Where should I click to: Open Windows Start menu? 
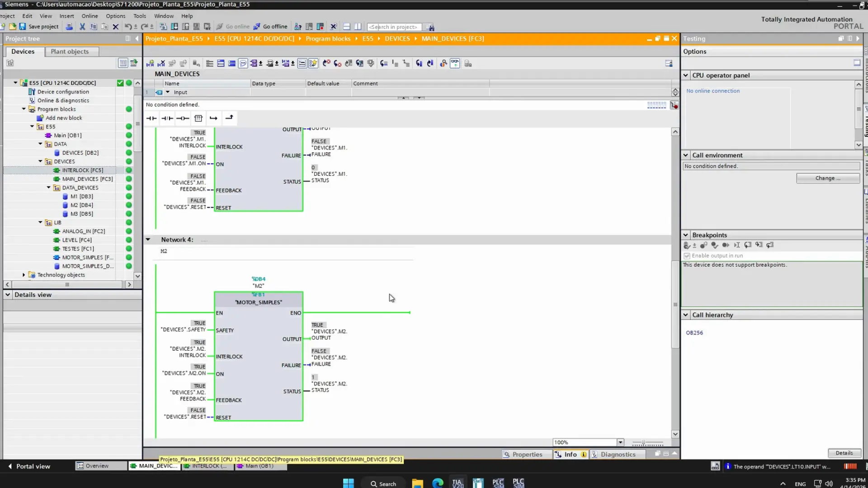349,483
